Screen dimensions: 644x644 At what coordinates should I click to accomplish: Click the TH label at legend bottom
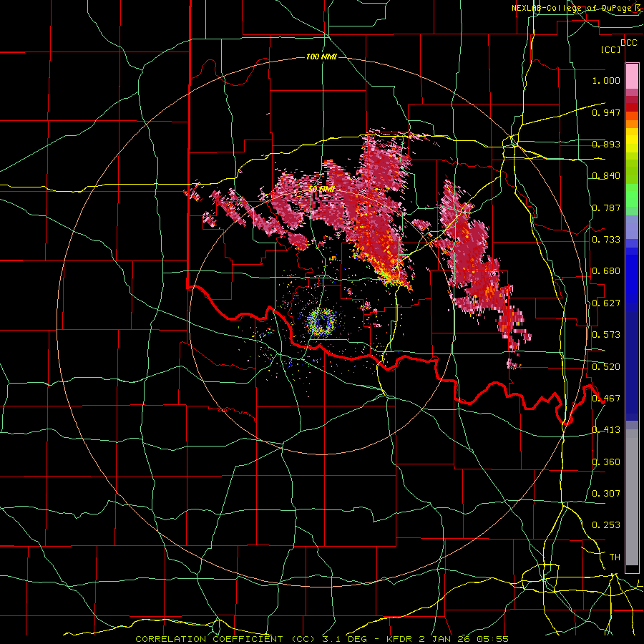coord(615,557)
